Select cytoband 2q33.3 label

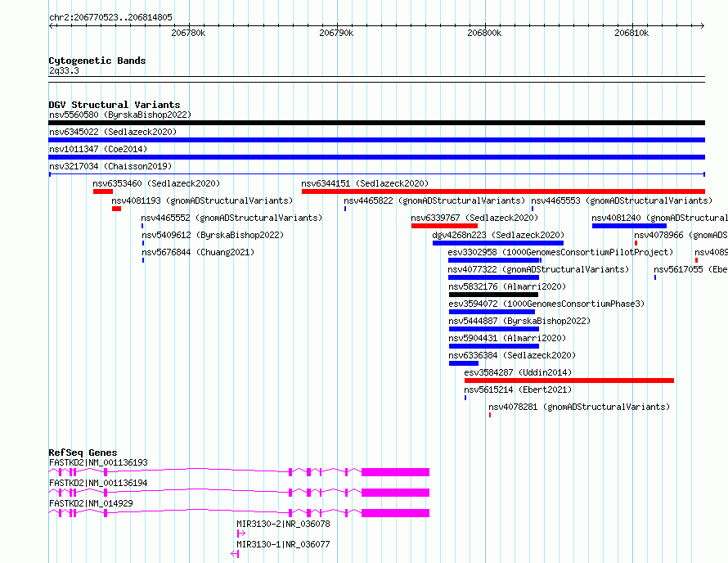pyautogui.click(x=64, y=70)
